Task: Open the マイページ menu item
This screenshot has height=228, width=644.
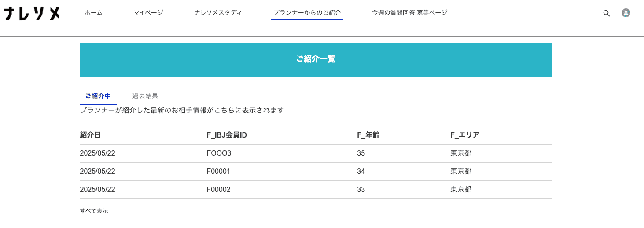Action: (148, 13)
